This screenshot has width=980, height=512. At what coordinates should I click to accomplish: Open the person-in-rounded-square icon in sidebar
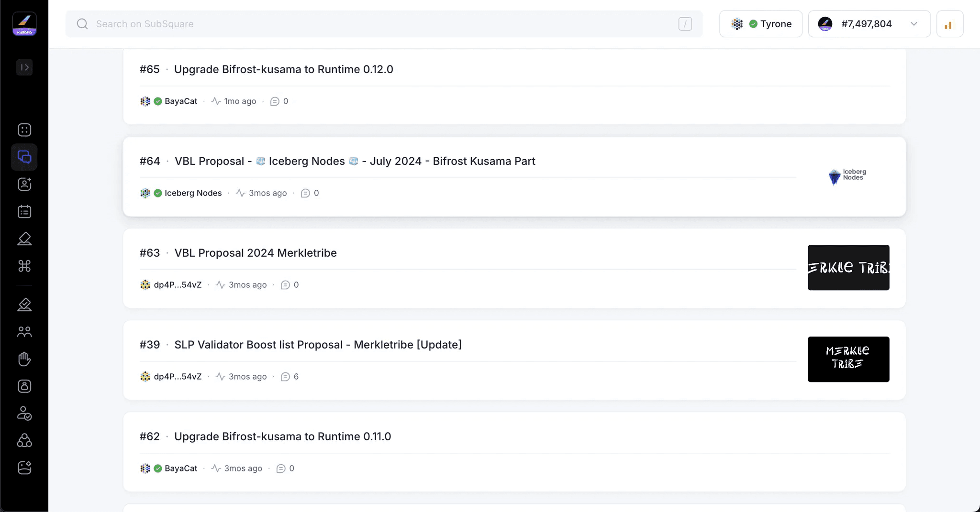tap(24, 386)
